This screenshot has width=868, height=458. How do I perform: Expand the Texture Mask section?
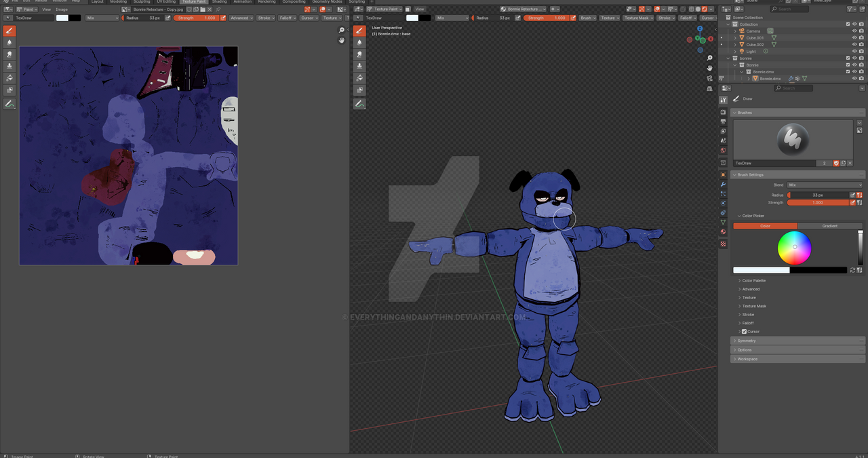[x=754, y=306]
